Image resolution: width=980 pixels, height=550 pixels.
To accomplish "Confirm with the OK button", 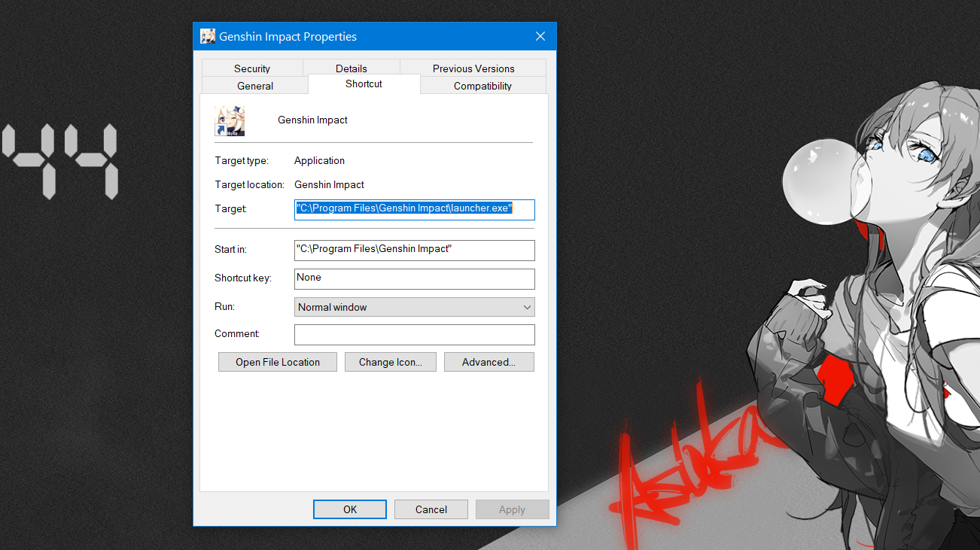I will pyautogui.click(x=350, y=509).
